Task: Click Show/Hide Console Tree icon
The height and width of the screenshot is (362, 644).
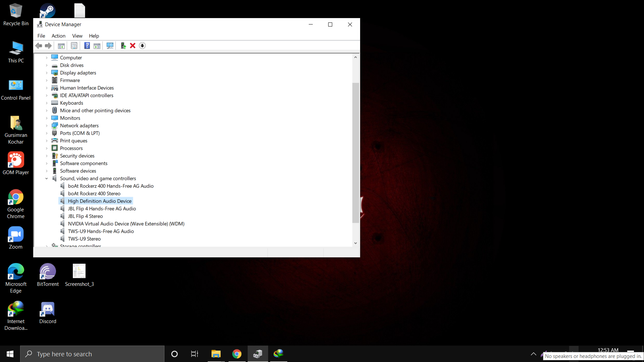Action: (x=61, y=46)
